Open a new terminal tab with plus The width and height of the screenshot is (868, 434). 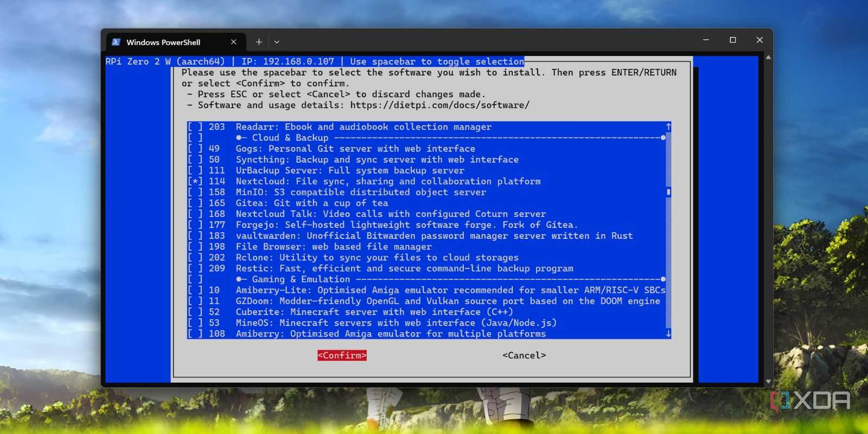click(259, 42)
